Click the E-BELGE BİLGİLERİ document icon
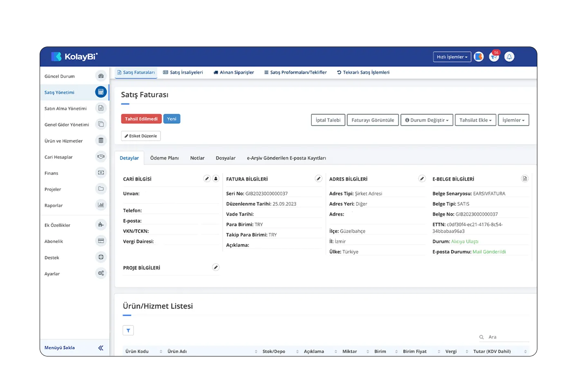 tap(525, 178)
